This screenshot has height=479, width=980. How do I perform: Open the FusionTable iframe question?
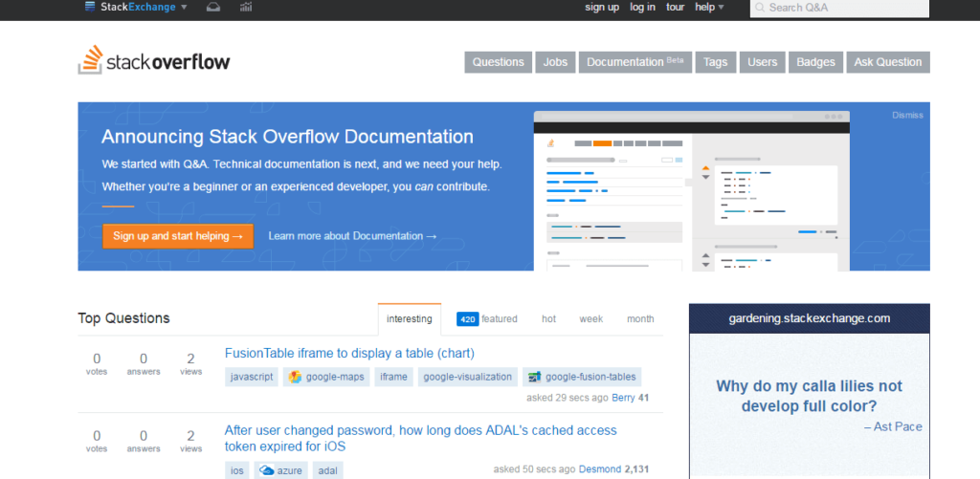349,354
